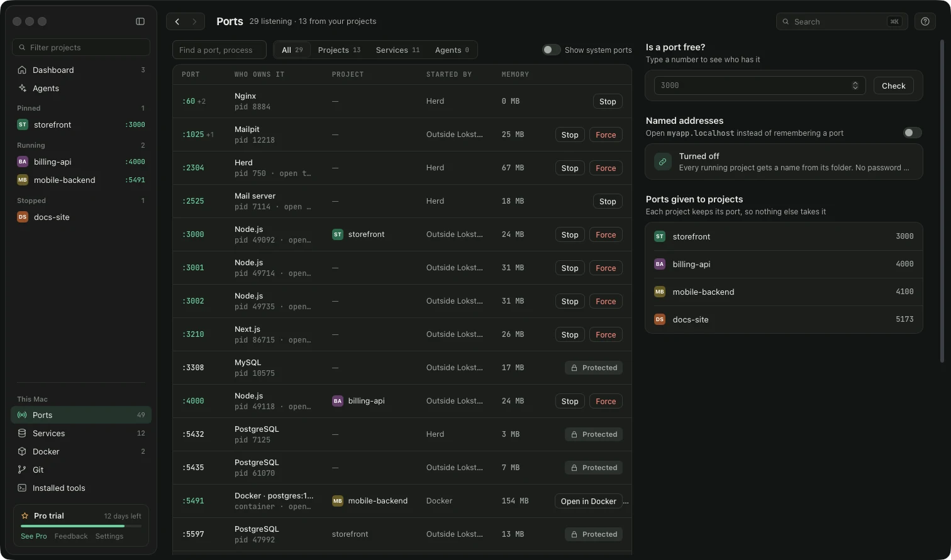This screenshot has width=951, height=560.
Task: Open the Feedback link
Action: [x=71, y=536]
